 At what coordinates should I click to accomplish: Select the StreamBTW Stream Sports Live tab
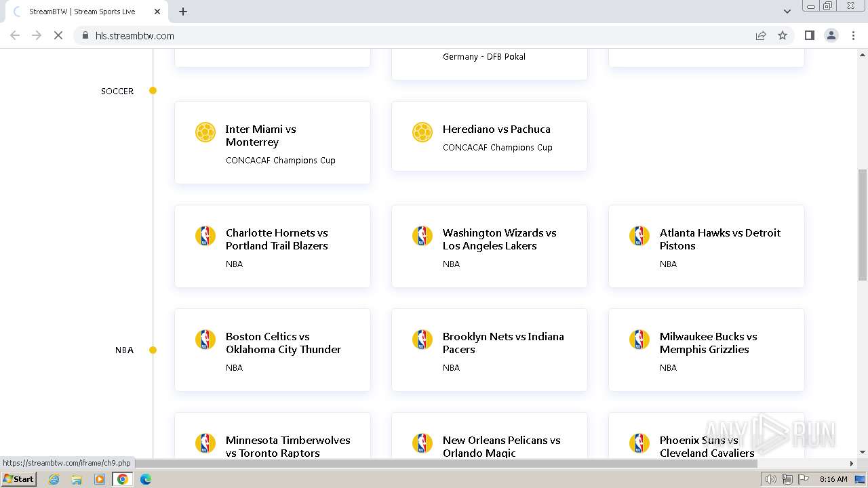[x=85, y=12]
